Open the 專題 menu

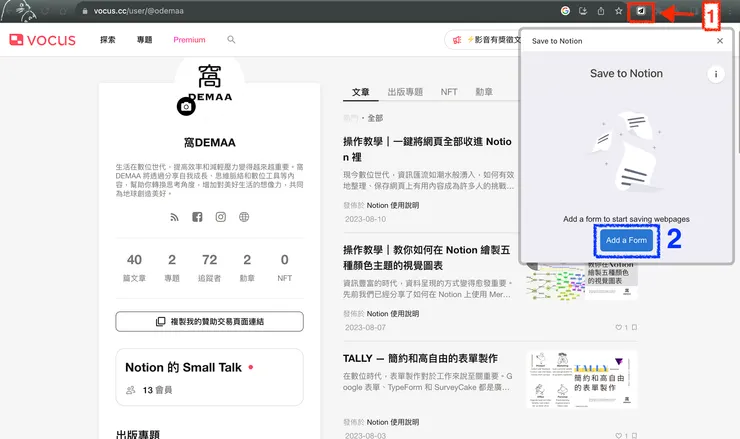(x=144, y=40)
